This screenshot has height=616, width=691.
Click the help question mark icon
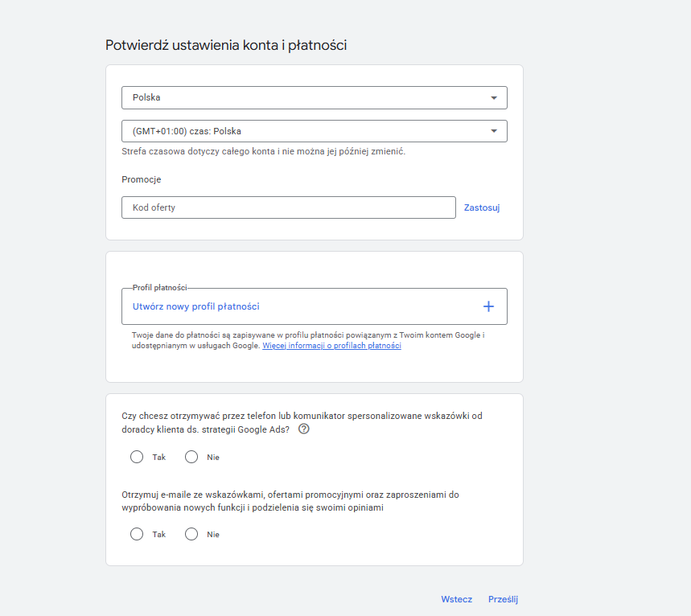click(x=303, y=429)
